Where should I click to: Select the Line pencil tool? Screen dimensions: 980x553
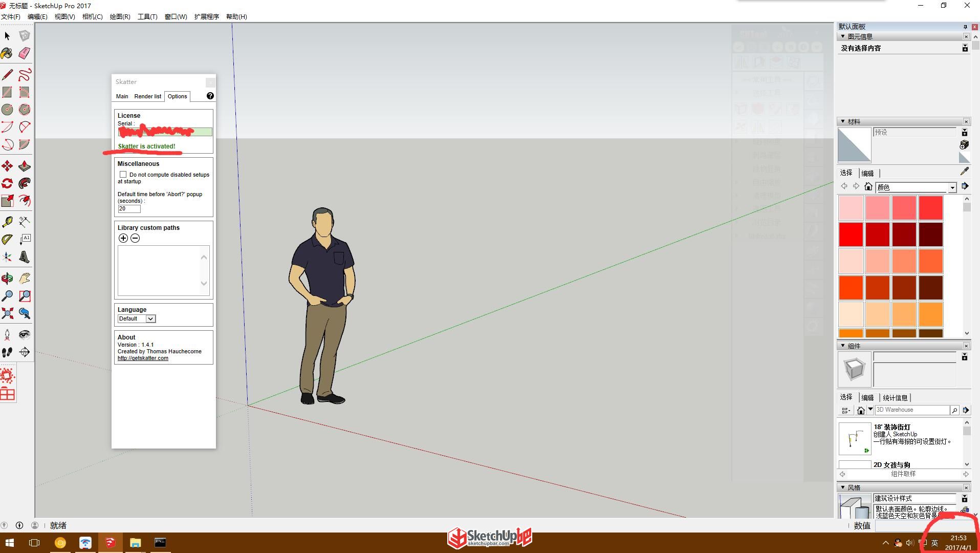click(x=7, y=75)
